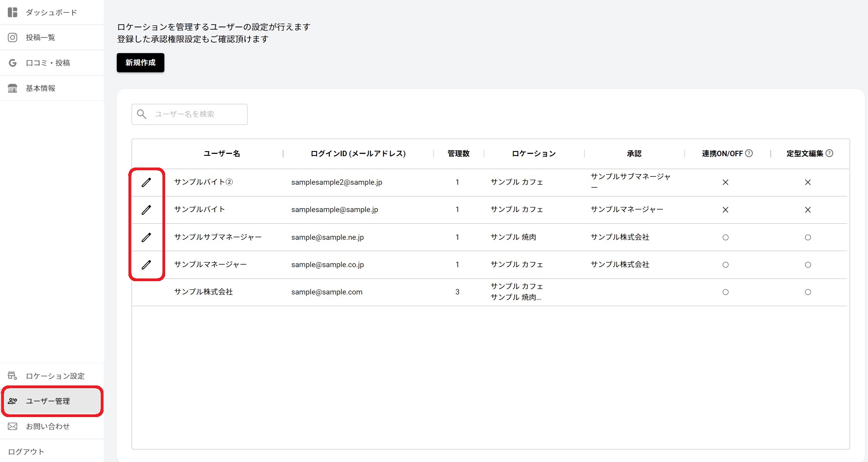Select ユーザー管理 in sidebar

[48, 401]
